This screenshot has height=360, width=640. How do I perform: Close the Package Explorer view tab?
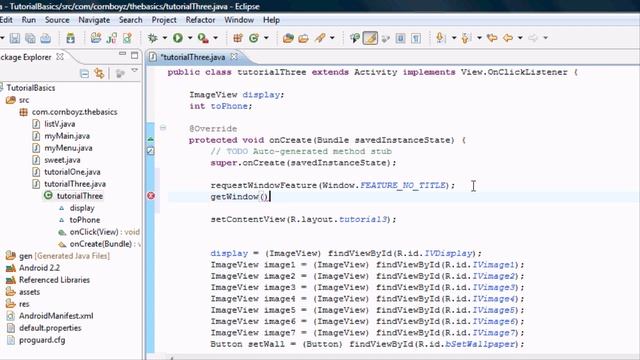tap(60, 57)
